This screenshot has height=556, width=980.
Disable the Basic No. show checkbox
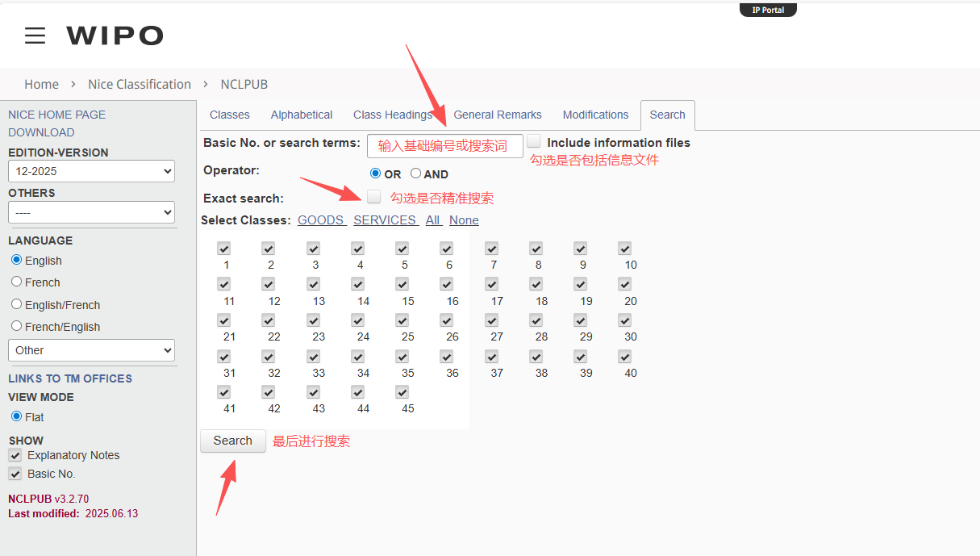point(15,474)
